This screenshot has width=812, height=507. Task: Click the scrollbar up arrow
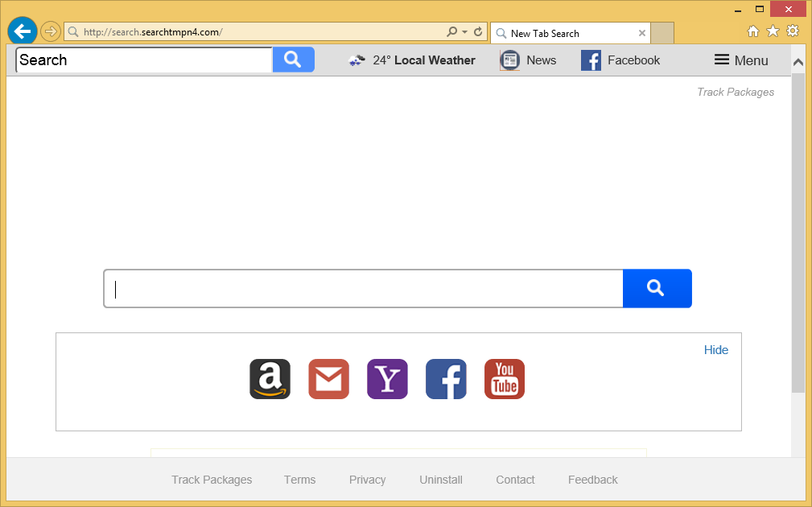tap(798, 62)
